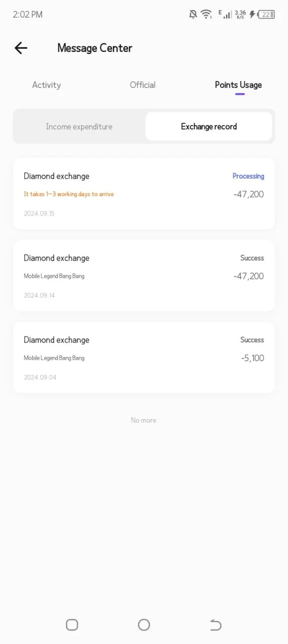288x644 pixels.
Task: Switch to the Official tab
Action: pyautogui.click(x=142, y=85)
